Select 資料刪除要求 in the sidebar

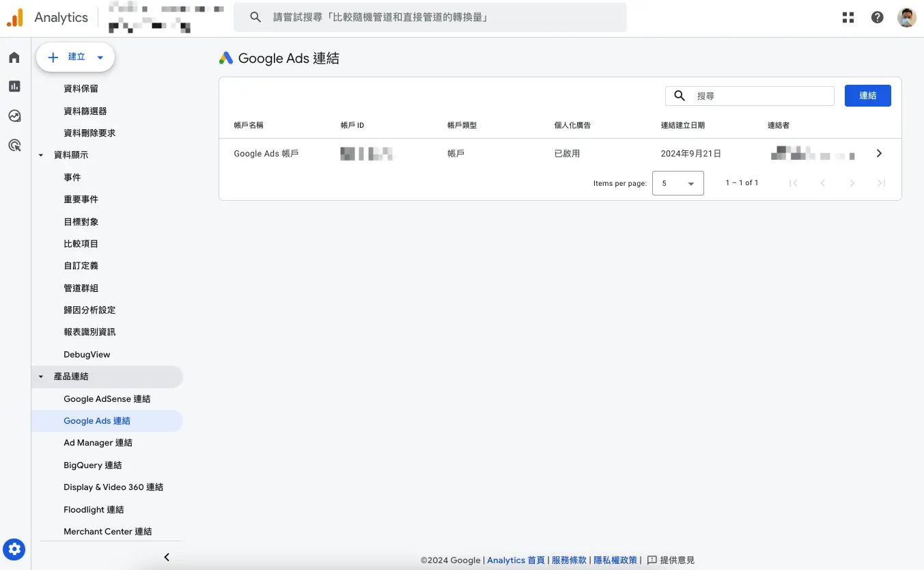click(x=89, y=133)
